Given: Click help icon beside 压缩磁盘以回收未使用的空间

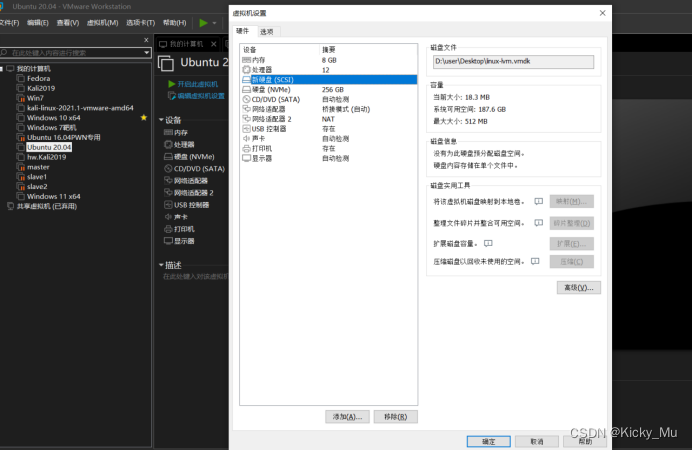Looking at the screenshot, I should point(535,262).
